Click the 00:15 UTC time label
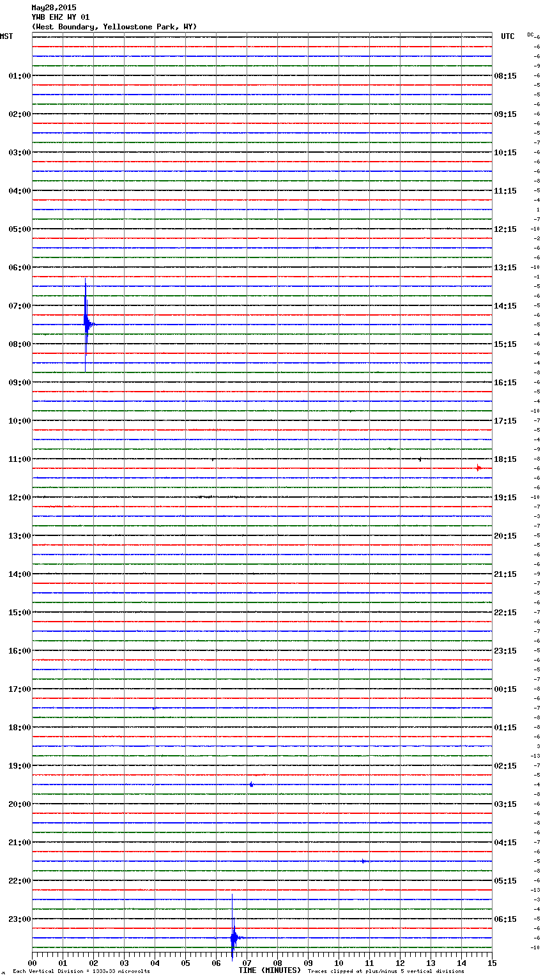The height and width of the screenshot is (980, 543). click(505, 689)
